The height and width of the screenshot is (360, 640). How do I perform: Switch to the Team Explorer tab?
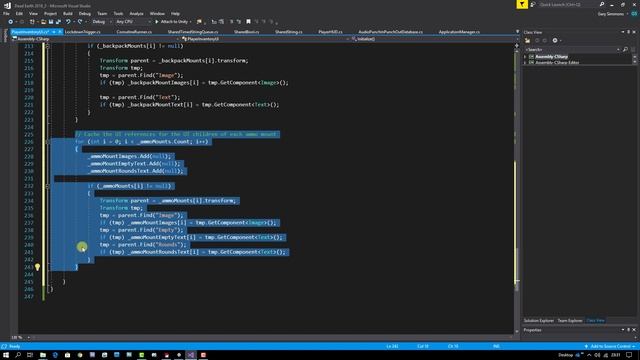point(570,321)
